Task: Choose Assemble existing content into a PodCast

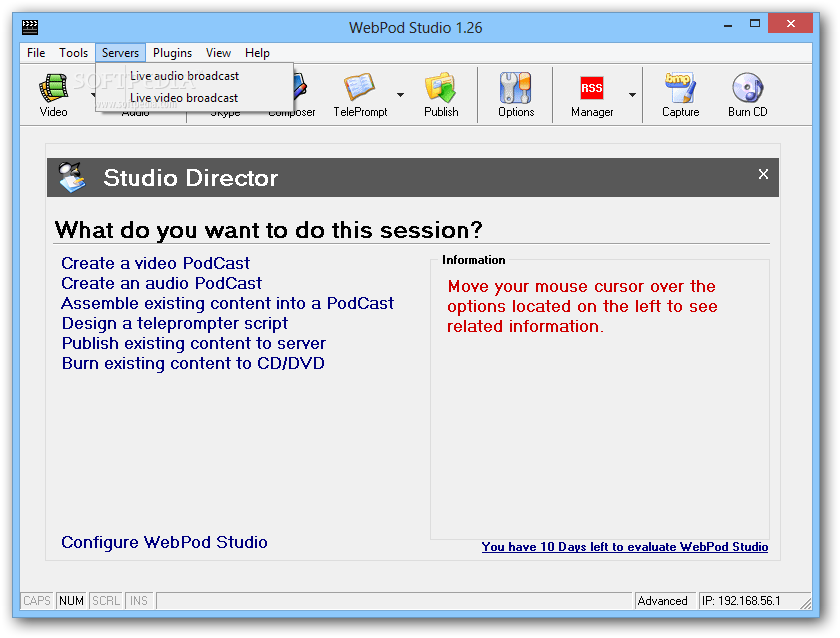Action: pos(227,303)
